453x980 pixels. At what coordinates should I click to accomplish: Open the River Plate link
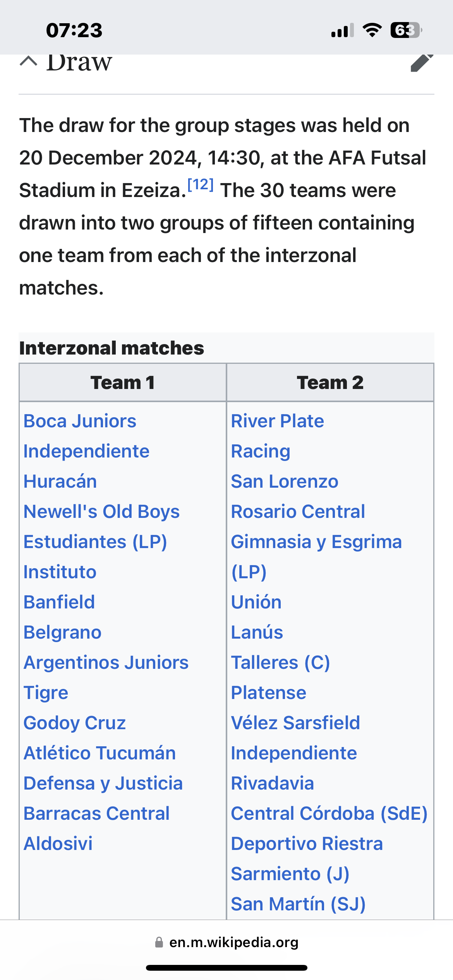[277, 421]
